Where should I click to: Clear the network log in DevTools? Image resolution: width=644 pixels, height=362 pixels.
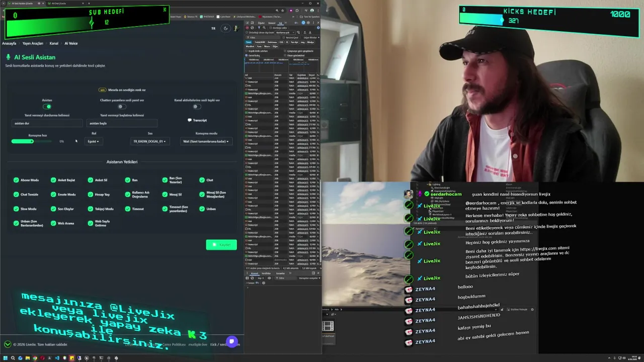pos(252,28)
